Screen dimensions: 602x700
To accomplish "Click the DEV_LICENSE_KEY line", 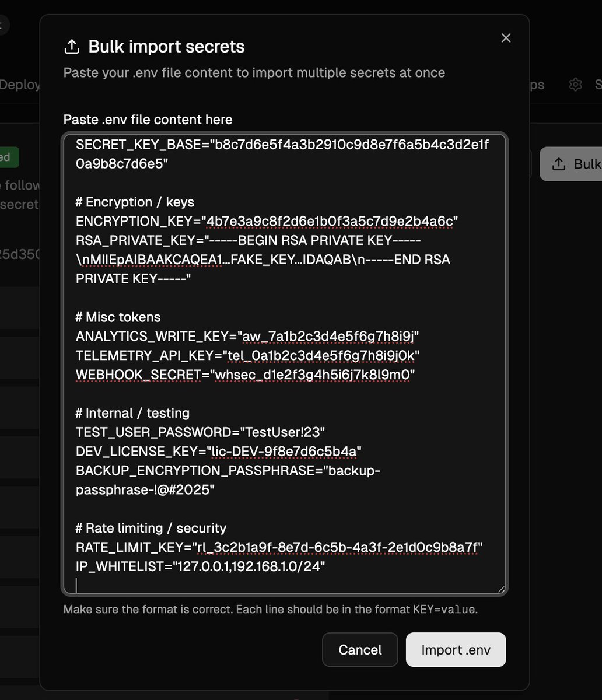I will click(x=219, y=451).
